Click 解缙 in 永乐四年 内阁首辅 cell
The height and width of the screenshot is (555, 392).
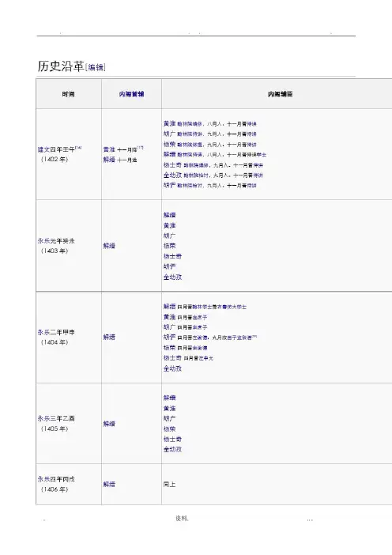pyautogui.click(x=109, y=484)
